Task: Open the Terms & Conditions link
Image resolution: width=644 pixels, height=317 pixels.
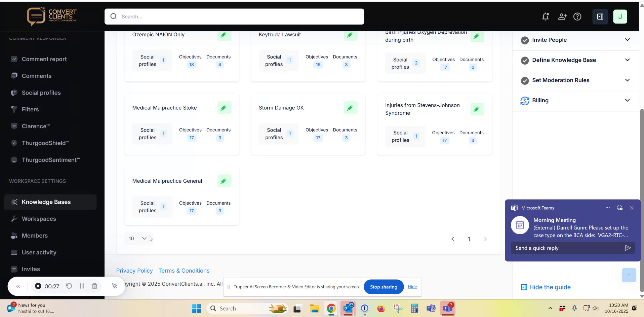Action: 184,271
